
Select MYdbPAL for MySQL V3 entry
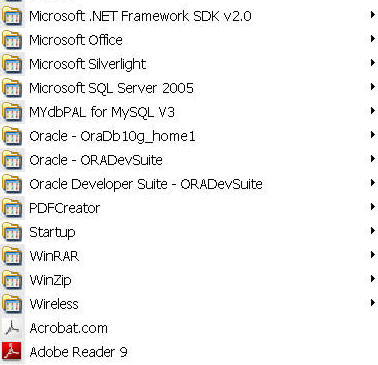point(189,112)
